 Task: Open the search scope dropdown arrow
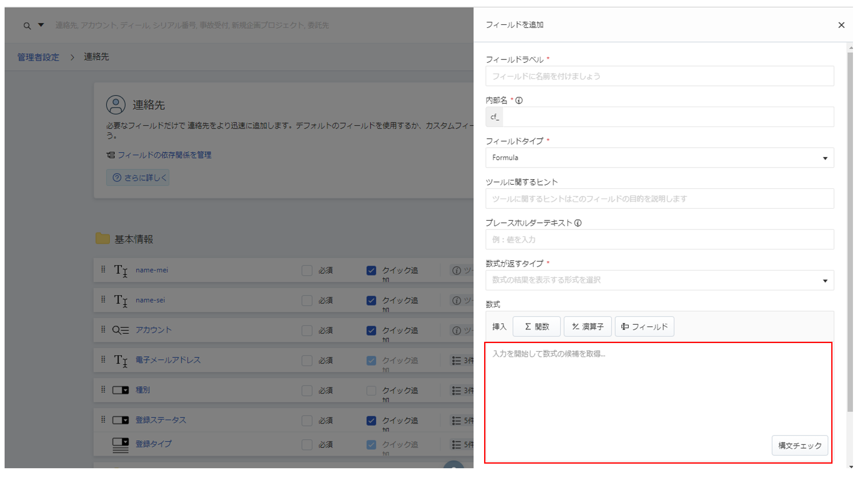click(41, 25)
